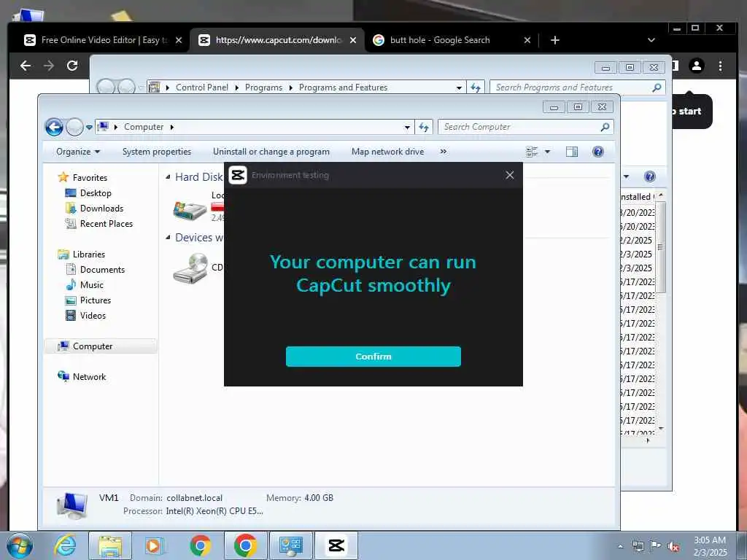Launch Internet Explorer from taskbar

[x=64, y=545]
